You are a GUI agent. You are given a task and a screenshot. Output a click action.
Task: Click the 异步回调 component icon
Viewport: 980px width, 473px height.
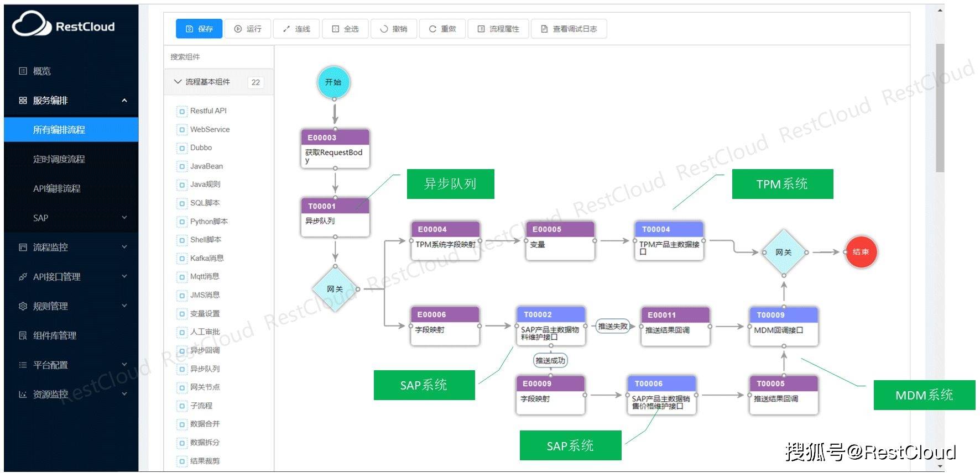(x=182, y=350)
